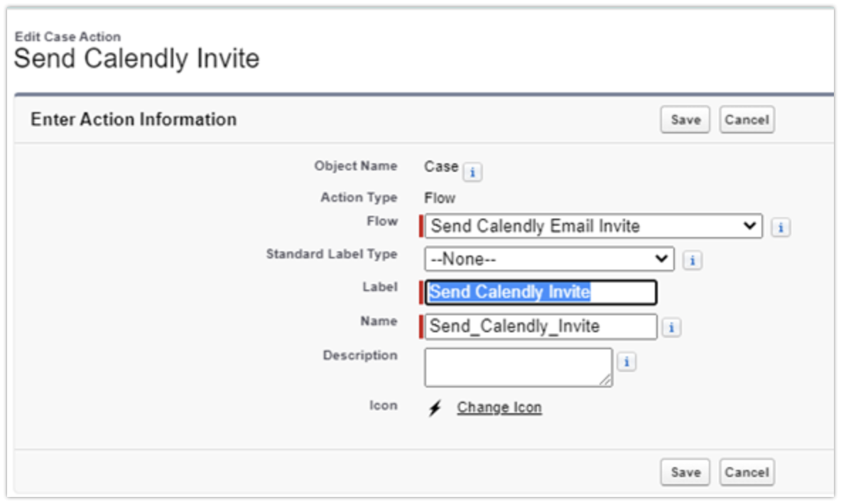Click the bottom Save button
This screenshot has width=841, height=504.
click(x=684, y=471)
